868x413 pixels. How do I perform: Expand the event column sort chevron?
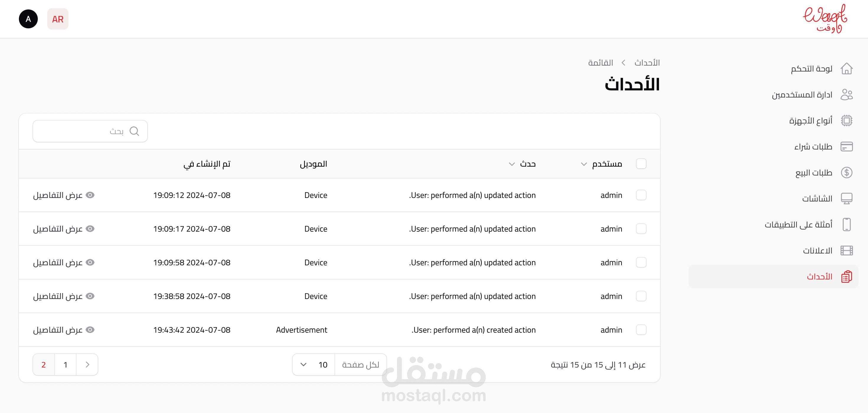(511, 164)
